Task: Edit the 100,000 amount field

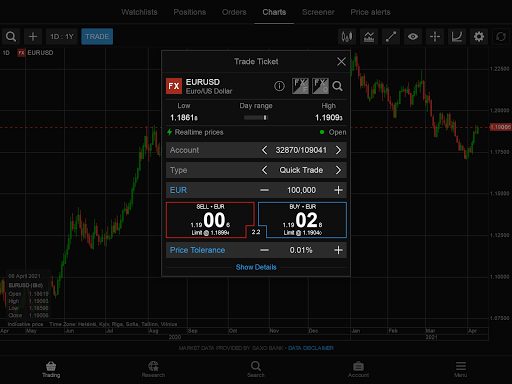Action: click(301, 190)
